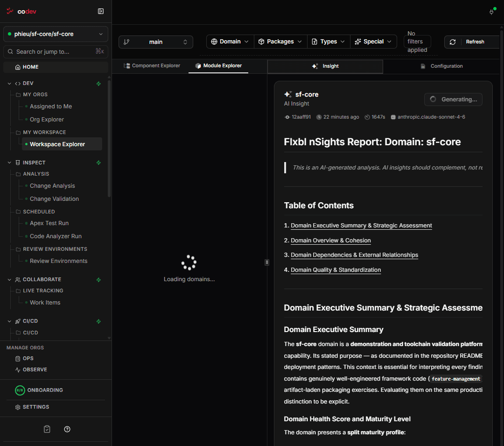
Task: Jump to Domain Overview & Cohesion link
Action: click(x=331, y=241)
